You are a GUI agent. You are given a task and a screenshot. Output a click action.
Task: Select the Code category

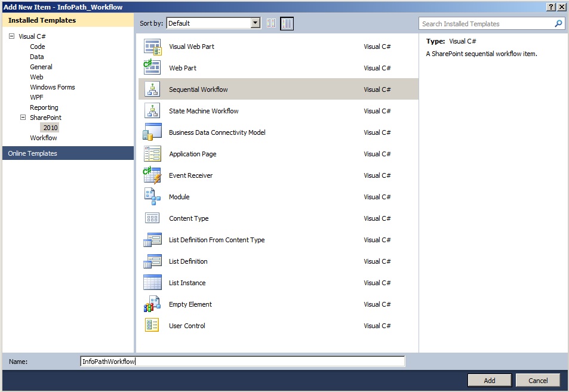(x=38, y=47)
